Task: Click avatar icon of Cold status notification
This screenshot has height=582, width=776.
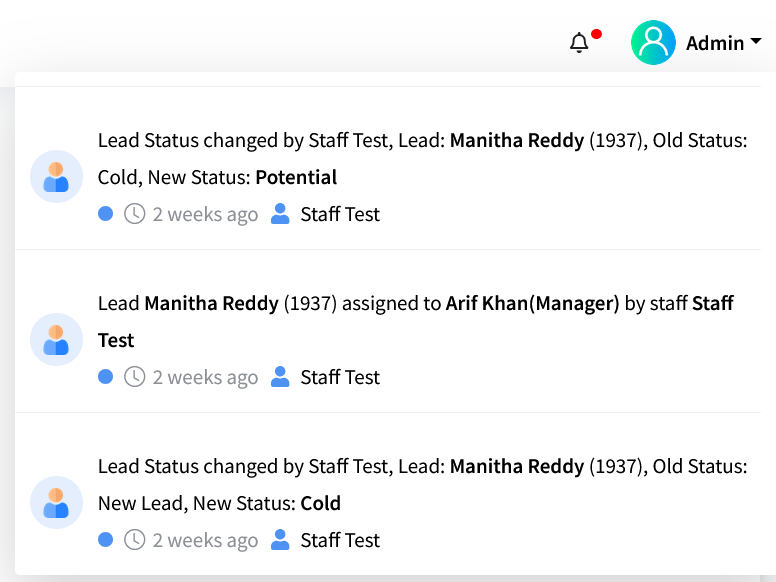Action: 56,503
